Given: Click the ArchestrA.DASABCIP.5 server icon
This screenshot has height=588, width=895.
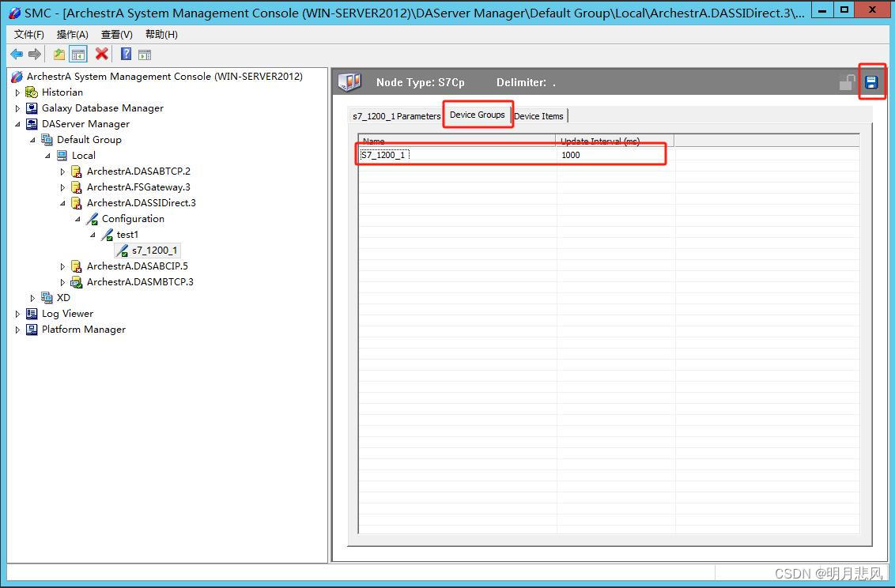Looking at the screenshot, I should click(77, 266).
